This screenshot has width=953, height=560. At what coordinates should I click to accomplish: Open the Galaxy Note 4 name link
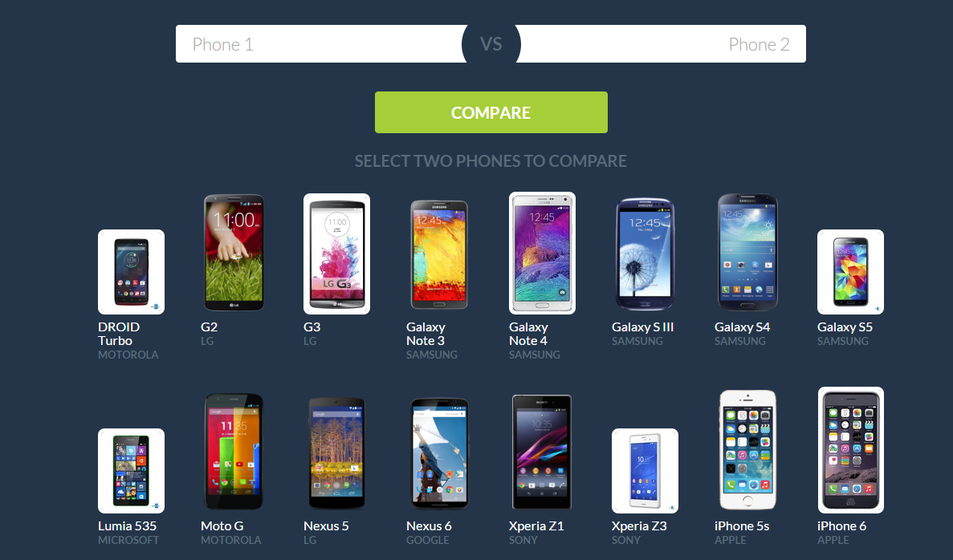(528, 334)
